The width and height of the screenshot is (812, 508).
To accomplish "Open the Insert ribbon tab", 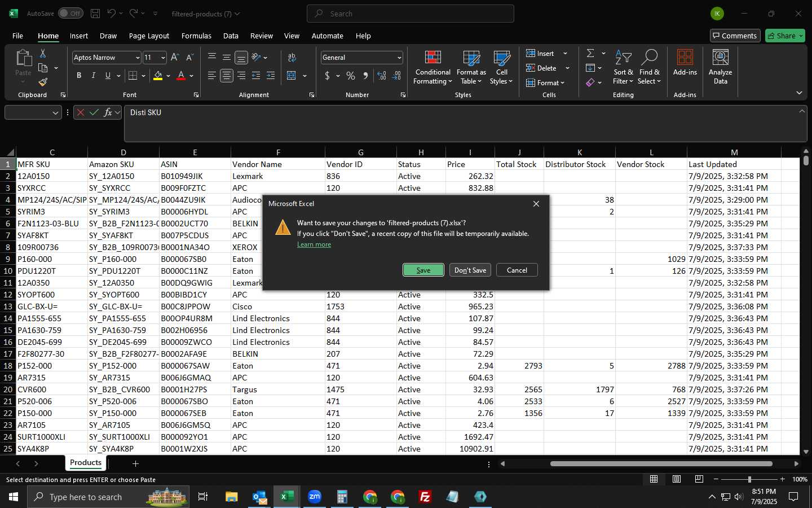I will [79, 36].
